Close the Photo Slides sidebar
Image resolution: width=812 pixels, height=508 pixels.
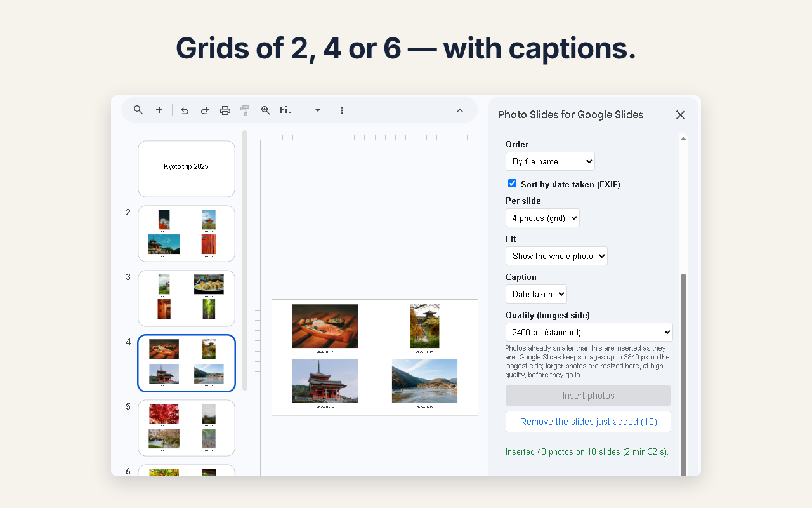[x=681, y=115]
